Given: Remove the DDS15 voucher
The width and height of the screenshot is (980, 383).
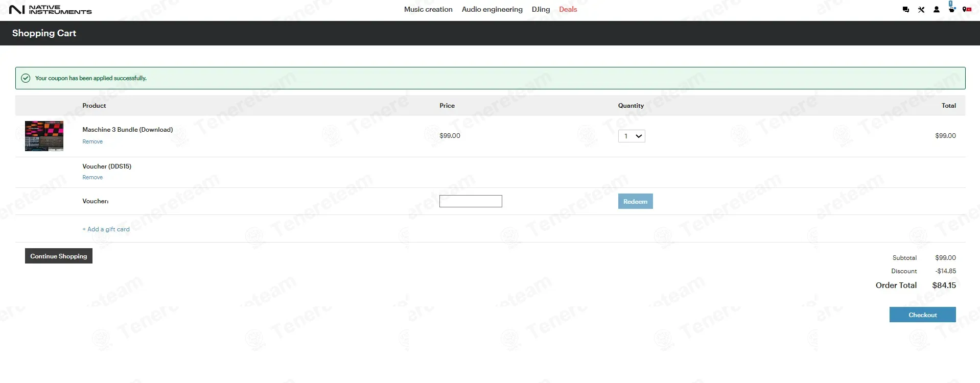Looking at the screenshot, I should (x=92, y=178).
